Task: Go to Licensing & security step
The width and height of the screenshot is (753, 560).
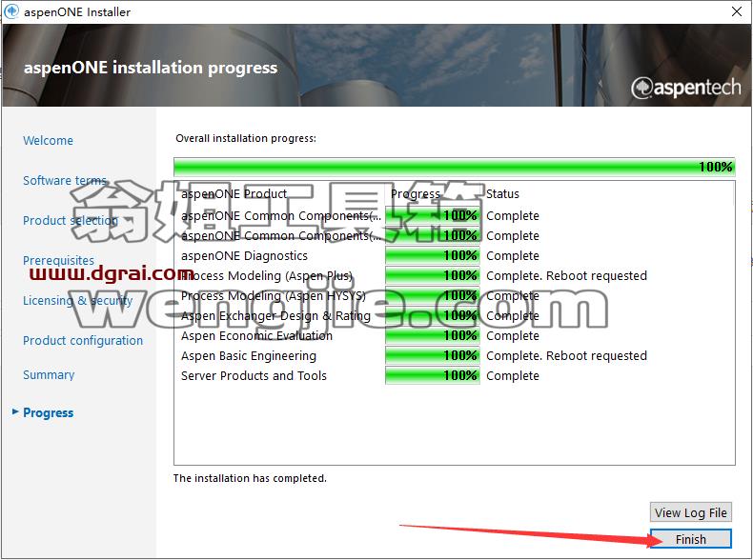Action: [78, 300]
